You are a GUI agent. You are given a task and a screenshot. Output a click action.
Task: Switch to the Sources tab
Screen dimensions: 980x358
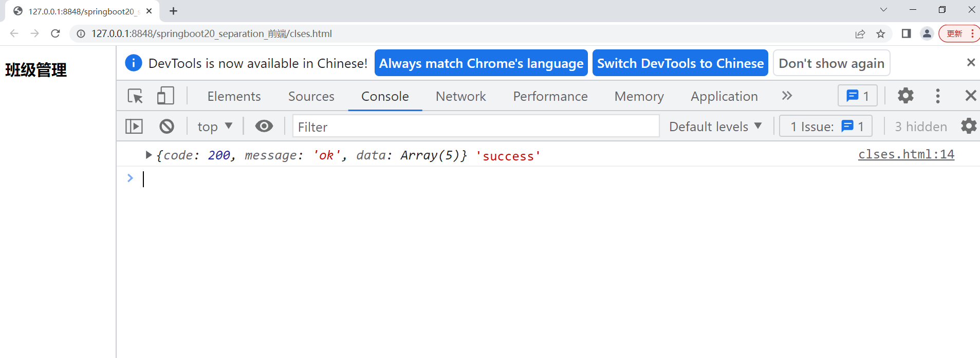point(311,96)
